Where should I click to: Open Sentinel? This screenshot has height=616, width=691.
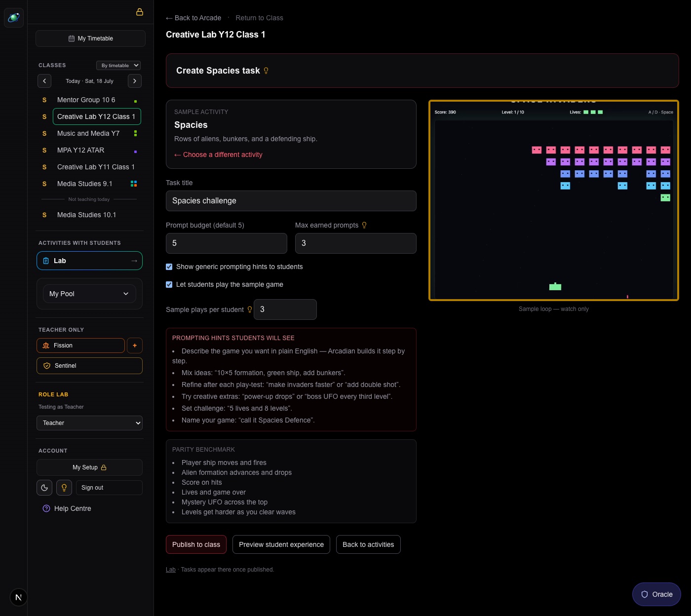[89, 366]
